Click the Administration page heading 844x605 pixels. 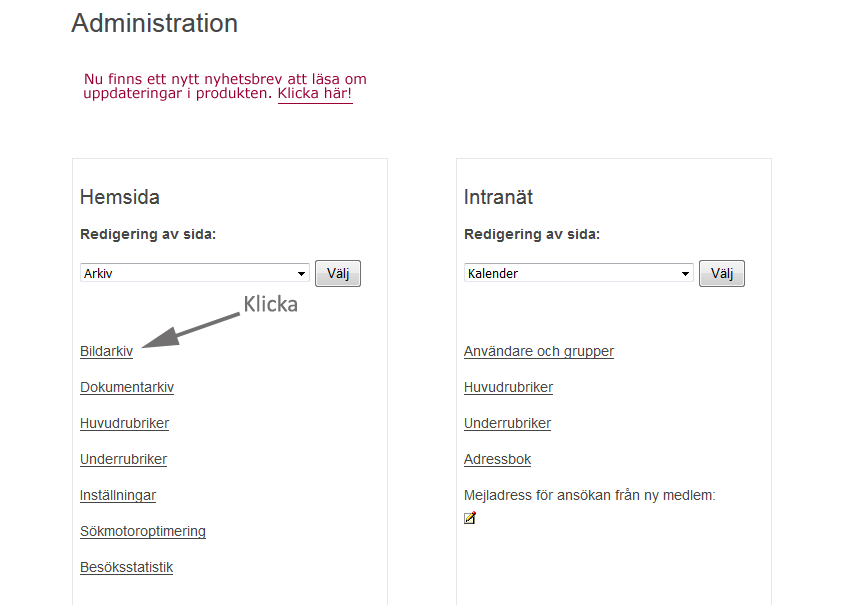(154, 23)
